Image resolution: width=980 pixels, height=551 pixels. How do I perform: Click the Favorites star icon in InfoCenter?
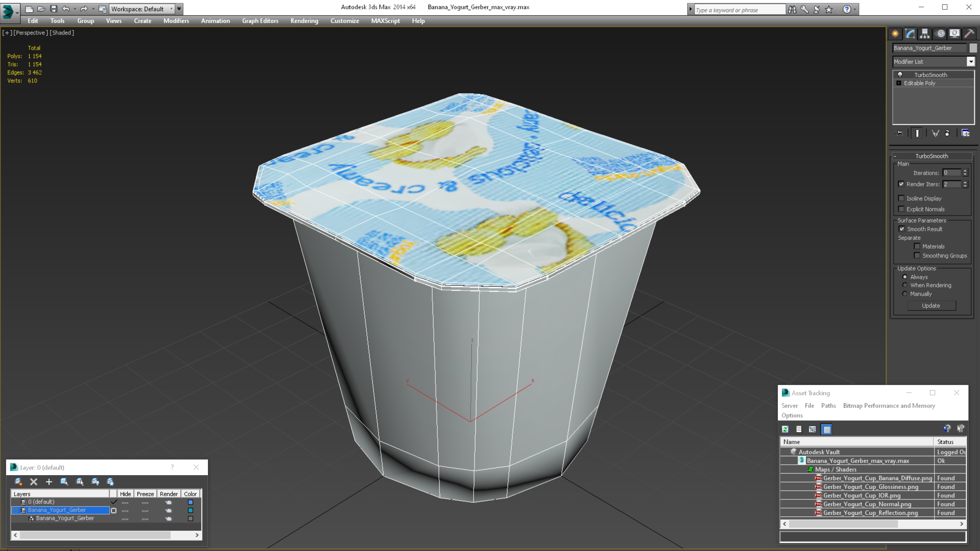click(x=829, y=10)
